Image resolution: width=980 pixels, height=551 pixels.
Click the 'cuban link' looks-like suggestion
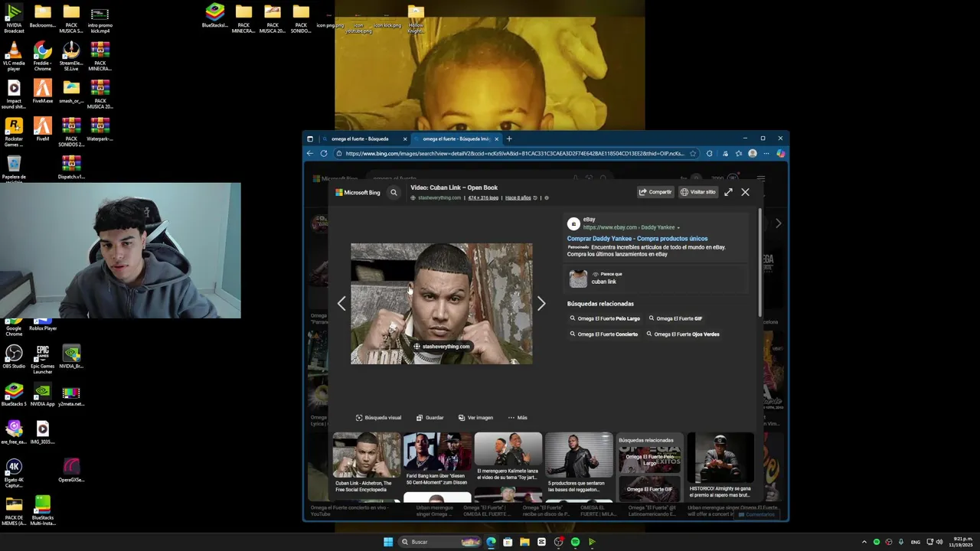[603, 282]
